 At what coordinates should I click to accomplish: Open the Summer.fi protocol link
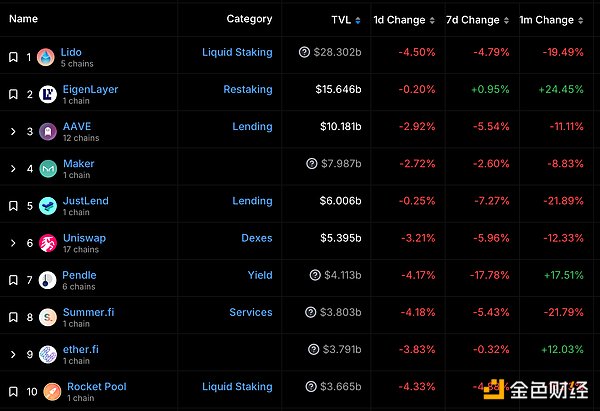point(88,312)
